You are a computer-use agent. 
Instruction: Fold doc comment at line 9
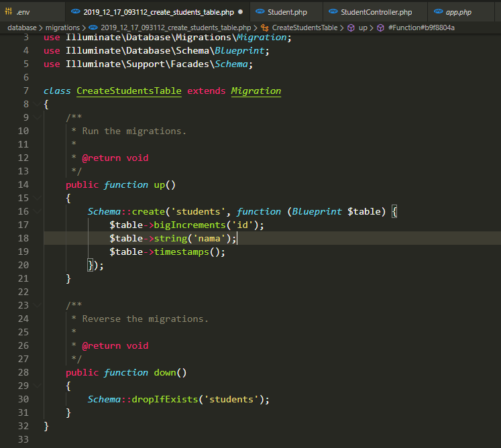pos(37,117)
